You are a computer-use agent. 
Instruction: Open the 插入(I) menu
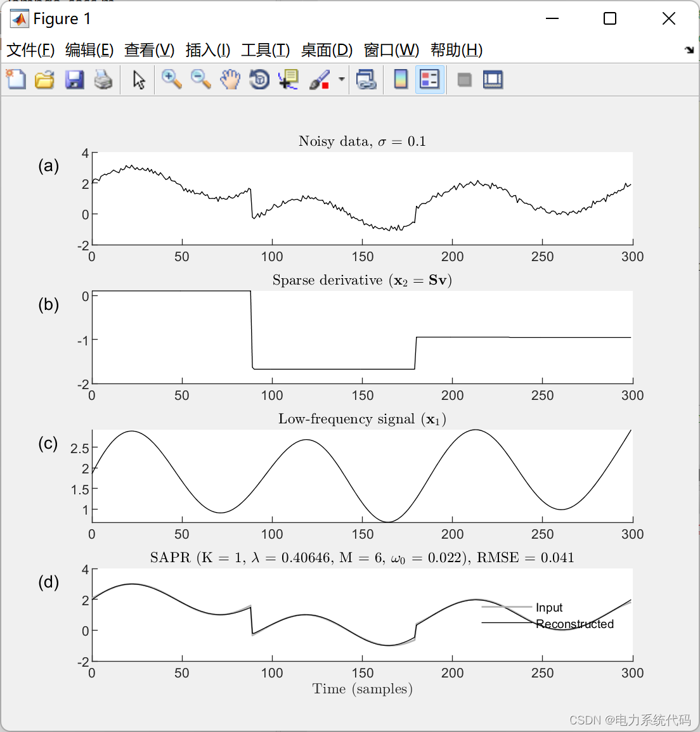tap(207, 50)
